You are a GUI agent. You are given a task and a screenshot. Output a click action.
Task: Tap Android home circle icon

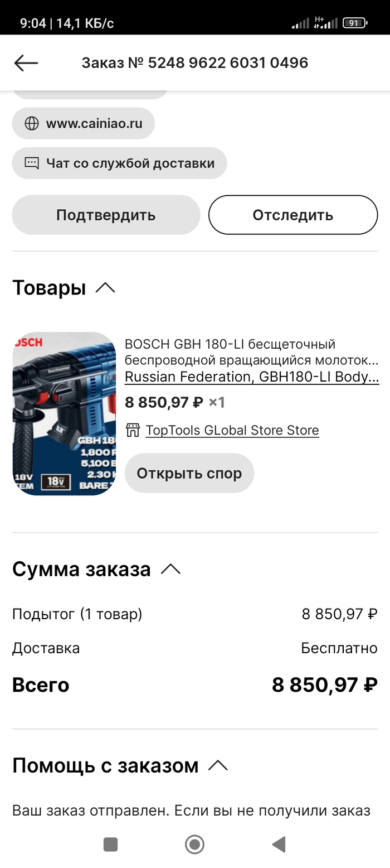point(194,845)
